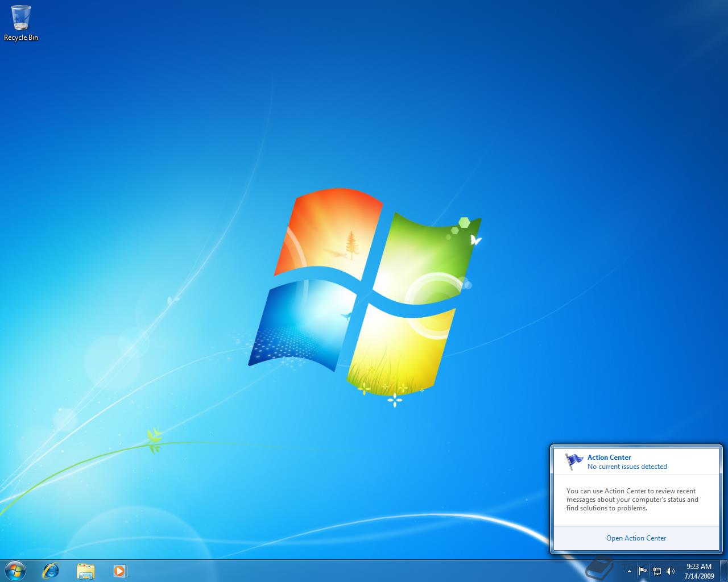
Task: Click the network tray icon
Action: coord(657,571)
